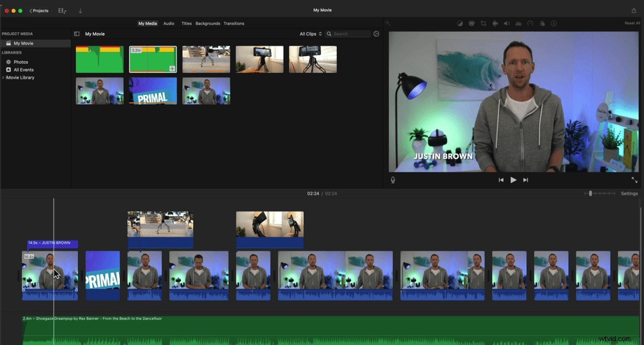Image resolution: width=644 pixels, height=345 pixels.
Task: Show the clip Information icon
Action: pyautogui.click(x=554, y=23)
